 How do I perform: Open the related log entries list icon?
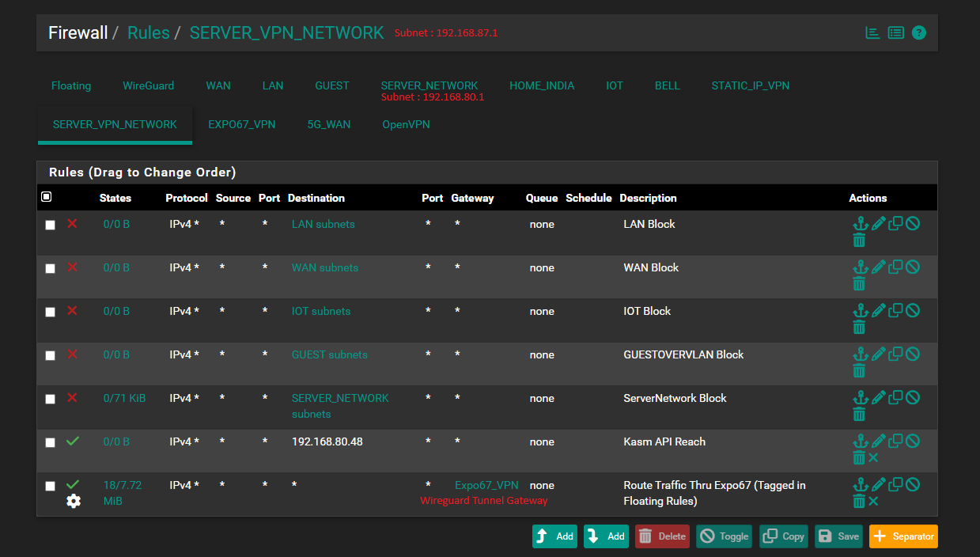(895, 32)
